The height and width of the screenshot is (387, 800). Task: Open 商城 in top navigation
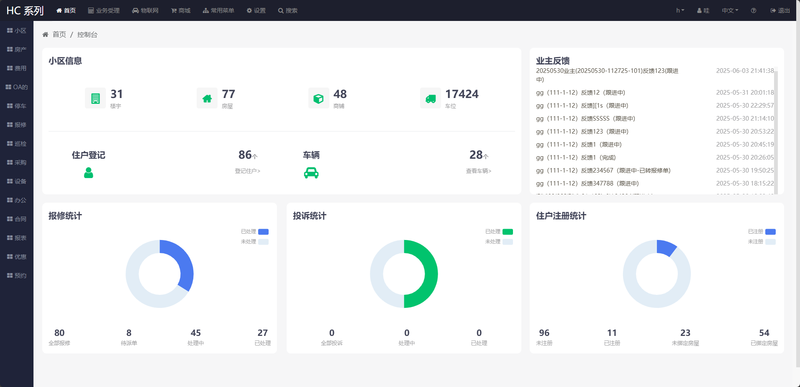[181, 10]
